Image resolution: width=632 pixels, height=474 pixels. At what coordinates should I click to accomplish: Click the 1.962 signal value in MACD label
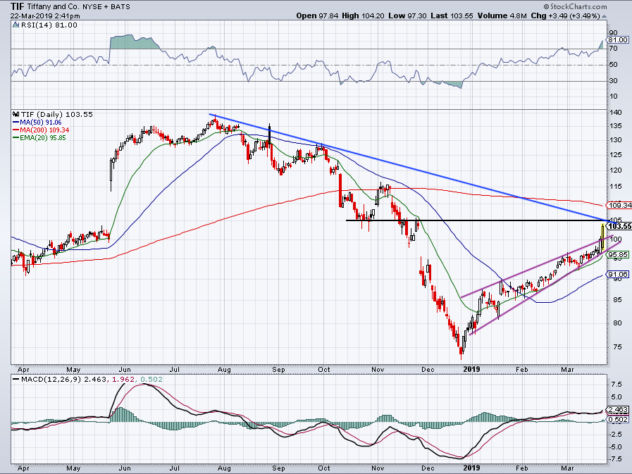tap(121, 379)
